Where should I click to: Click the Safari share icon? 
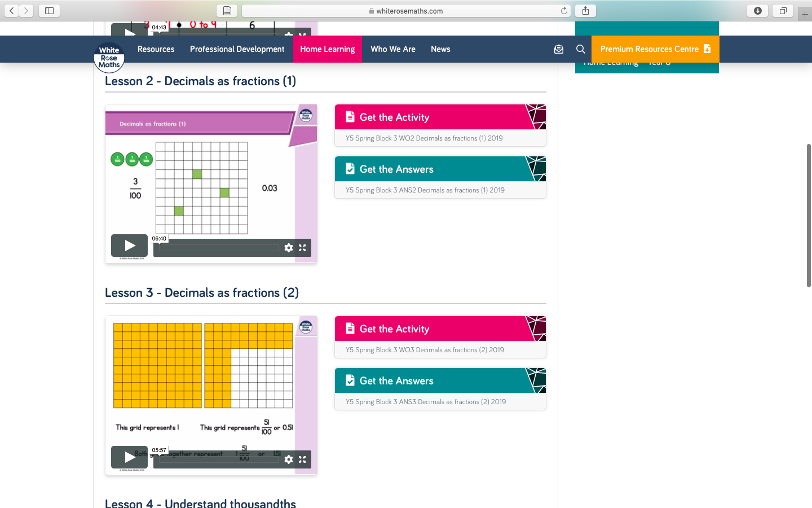point(585,11)
